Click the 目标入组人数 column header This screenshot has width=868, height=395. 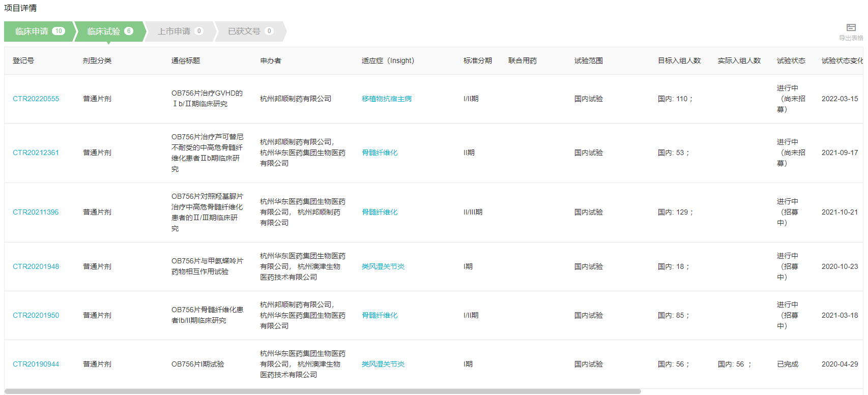(x=679, y=60)
